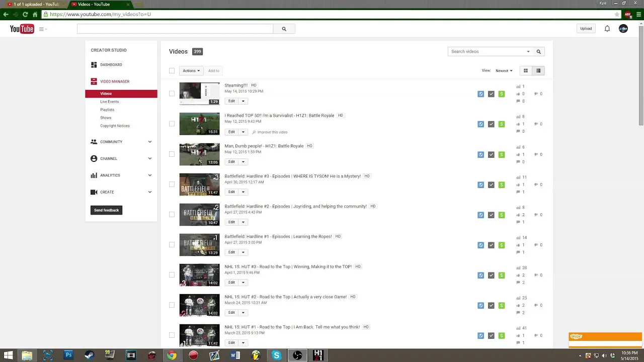Click the Upload button

click(x=586, y=29)
